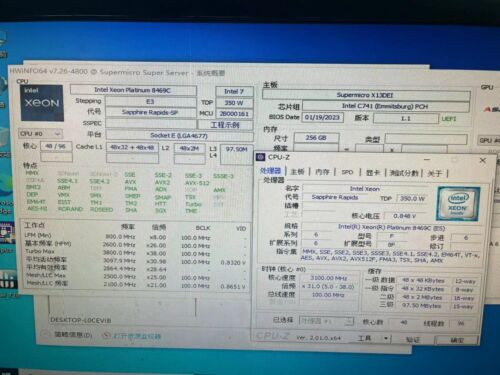Click the CPU-Z title bar app icon

(261, 157)
